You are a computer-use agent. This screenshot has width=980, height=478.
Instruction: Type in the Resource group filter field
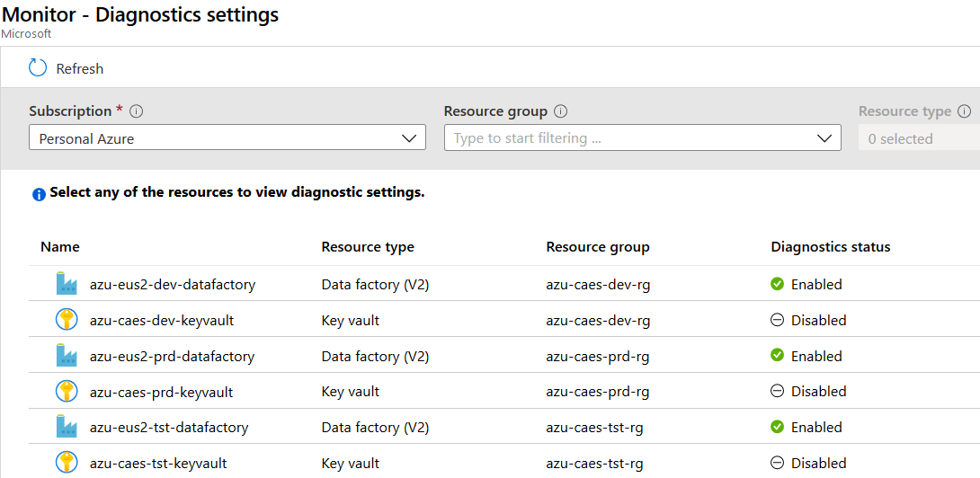click(629, 138)
